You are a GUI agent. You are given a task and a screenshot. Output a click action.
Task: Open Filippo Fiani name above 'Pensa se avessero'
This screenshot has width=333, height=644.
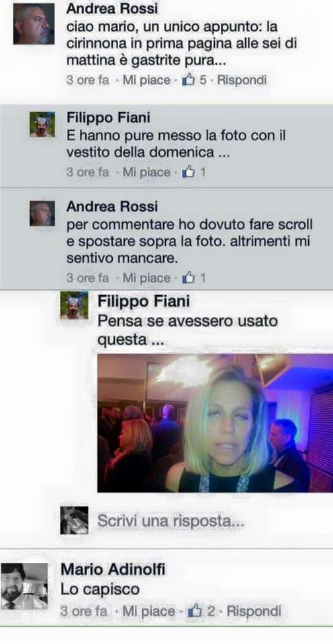(144, 301)
